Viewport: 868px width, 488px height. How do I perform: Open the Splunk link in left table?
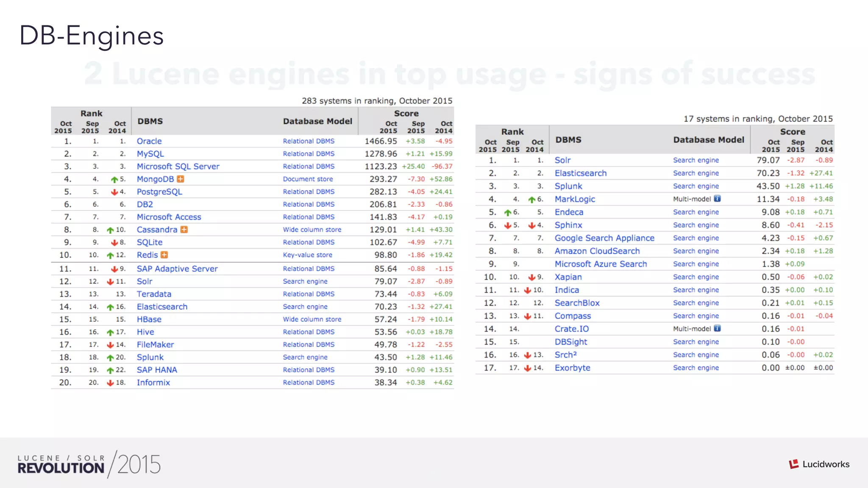click(150, 358)
